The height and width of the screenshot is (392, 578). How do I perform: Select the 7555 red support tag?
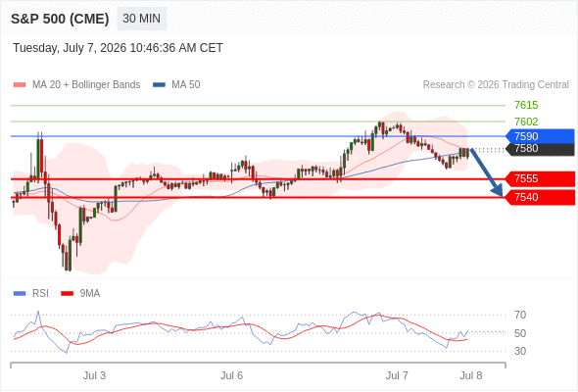click(540, 179)
